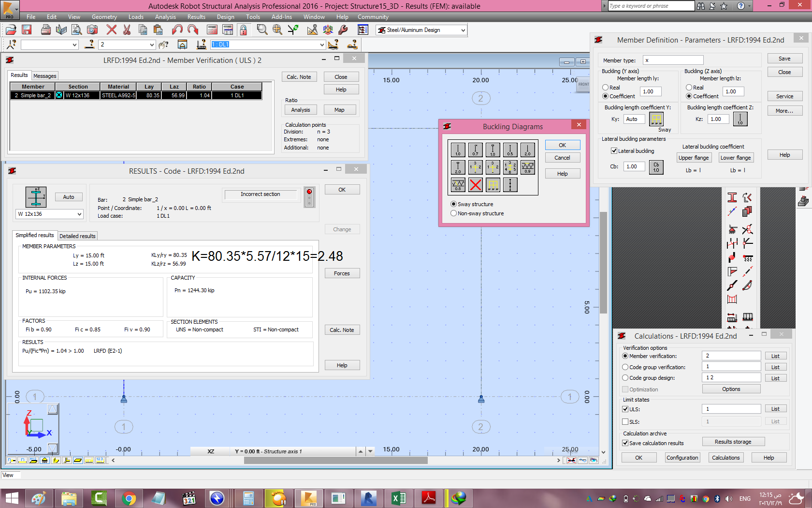This screenshot has width=812, height=508.
Task: Open the Loads menu
Action: (x=136, y=17)
